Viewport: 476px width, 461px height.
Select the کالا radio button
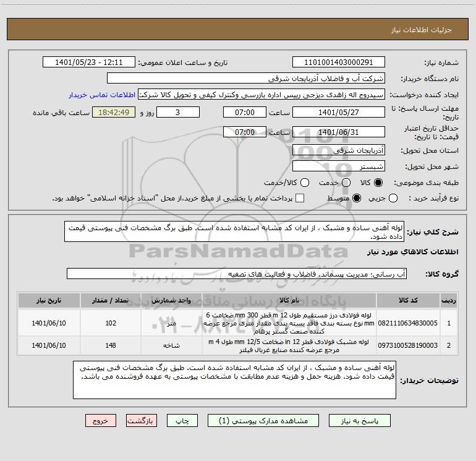pyautogui.click(x=378, y=183)
